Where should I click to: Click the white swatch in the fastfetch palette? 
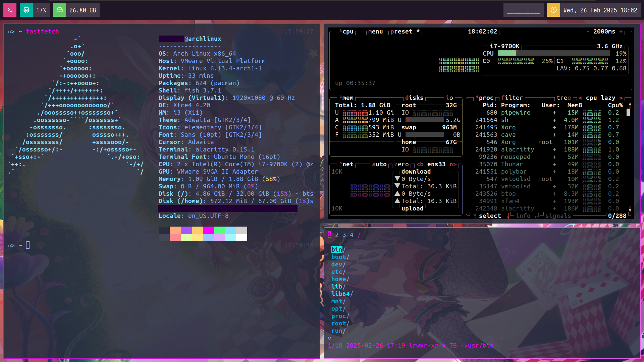click(x=241, y=238)
